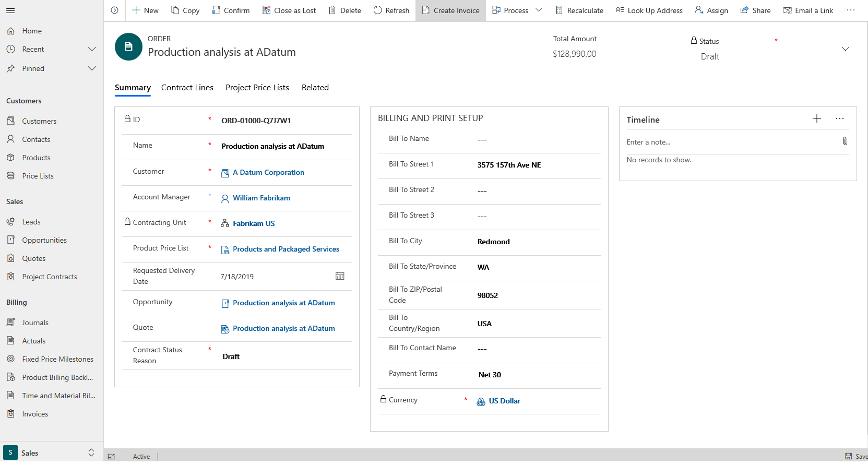Expand the Recent section chevron
The height and width of the screenshot is (465, 868).
(x=92, y=49)
